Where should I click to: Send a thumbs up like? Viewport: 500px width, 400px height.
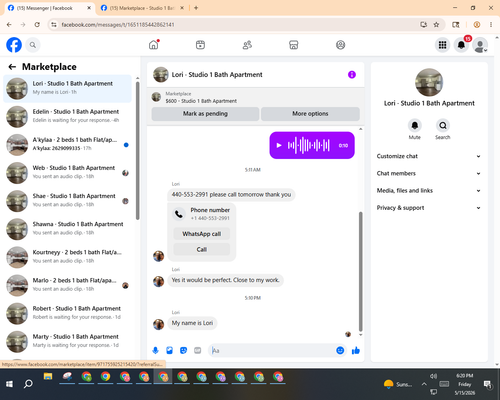[356, 350]
